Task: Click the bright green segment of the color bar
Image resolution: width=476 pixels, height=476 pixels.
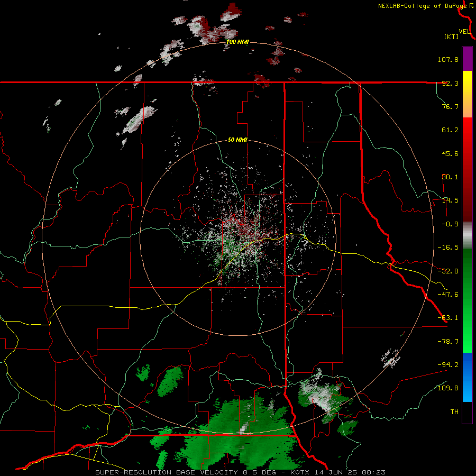Action: tap(467, 300)
